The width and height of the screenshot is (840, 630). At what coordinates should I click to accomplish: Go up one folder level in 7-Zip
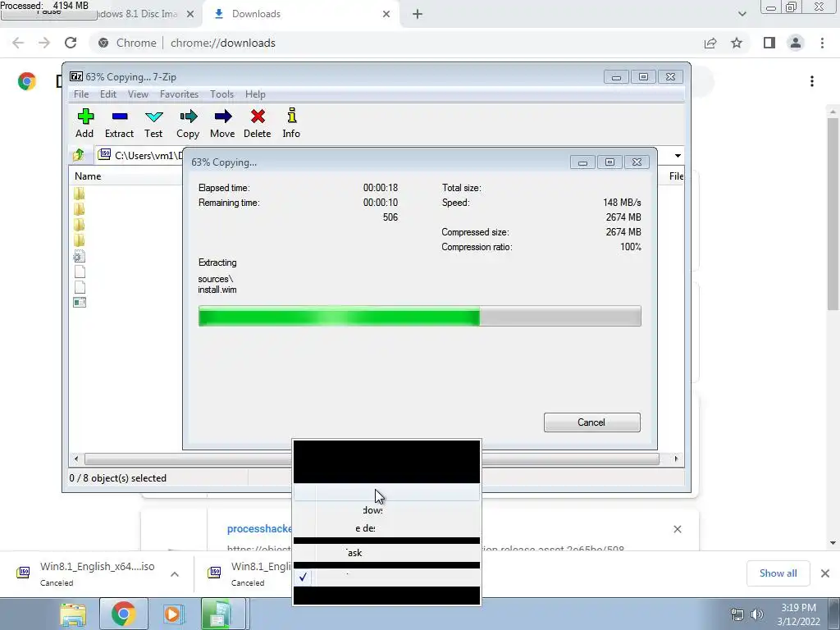(x=78, y=155)
